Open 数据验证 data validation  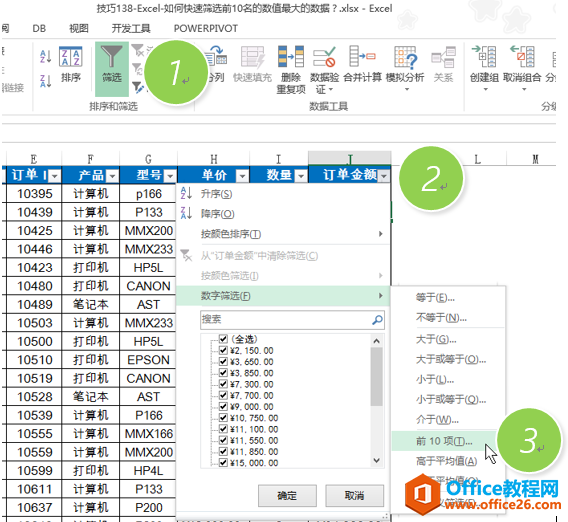coord(324,70)
